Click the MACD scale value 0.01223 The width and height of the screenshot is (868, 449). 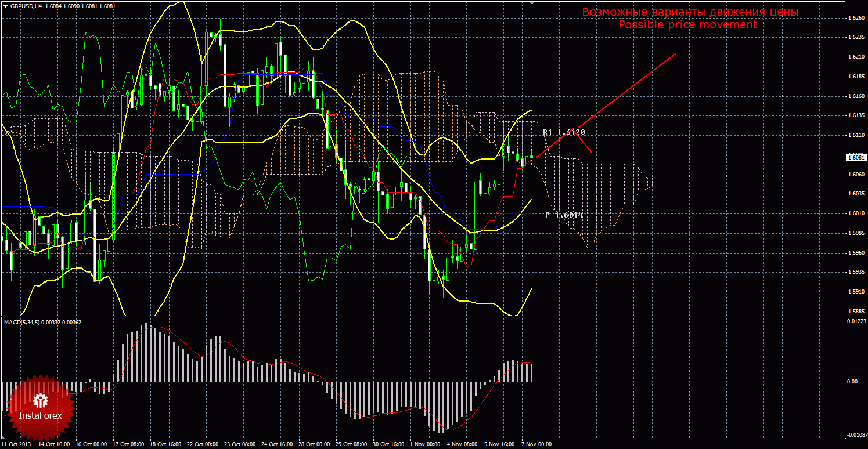pyautogui.click(x=856, y=321)
